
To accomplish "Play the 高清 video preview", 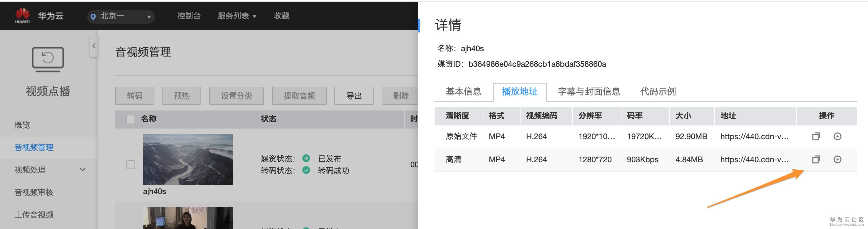I will point(837,159).
